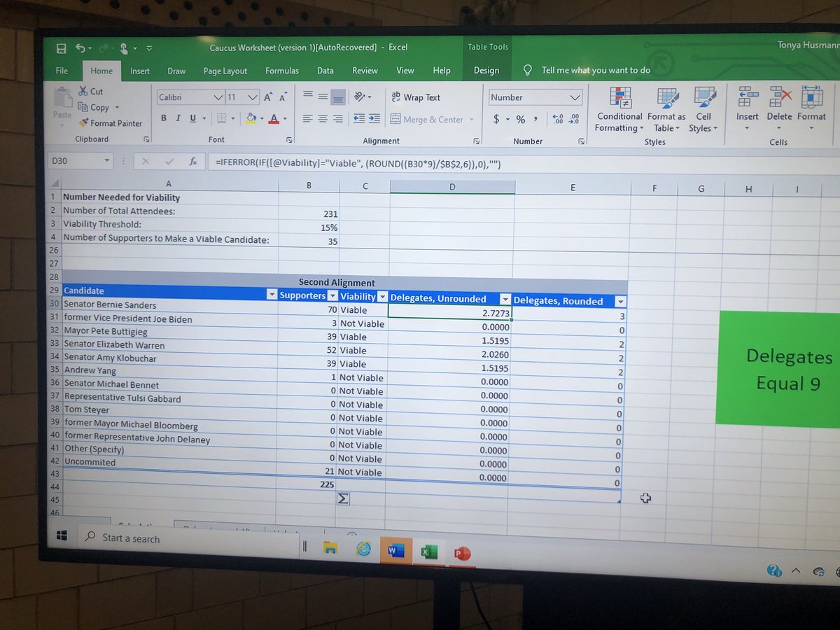840x630 pixels.
Task: Toggle Wrap Text
Action: tap(416, 97)
